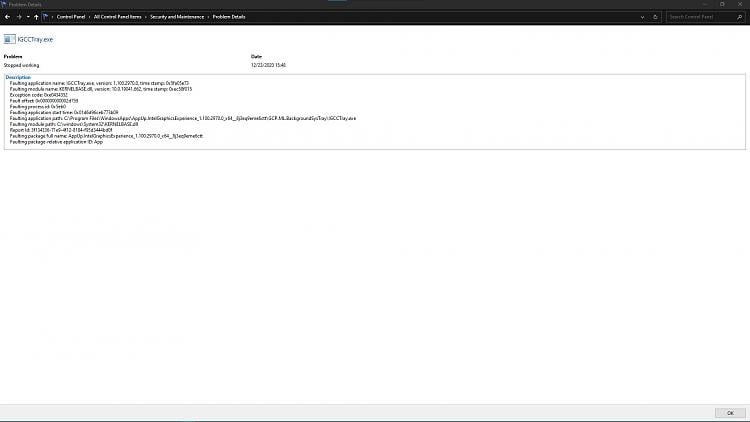Image resolution: width=750 pixels, height=422 pixels.
Task: Close the Problem Details window
Action: [740, 4]
